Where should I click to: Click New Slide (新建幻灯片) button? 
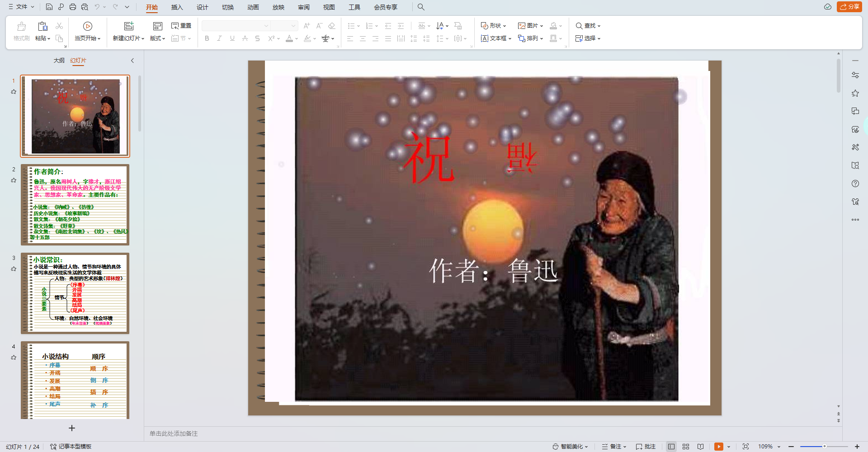[x=128, y=31]
